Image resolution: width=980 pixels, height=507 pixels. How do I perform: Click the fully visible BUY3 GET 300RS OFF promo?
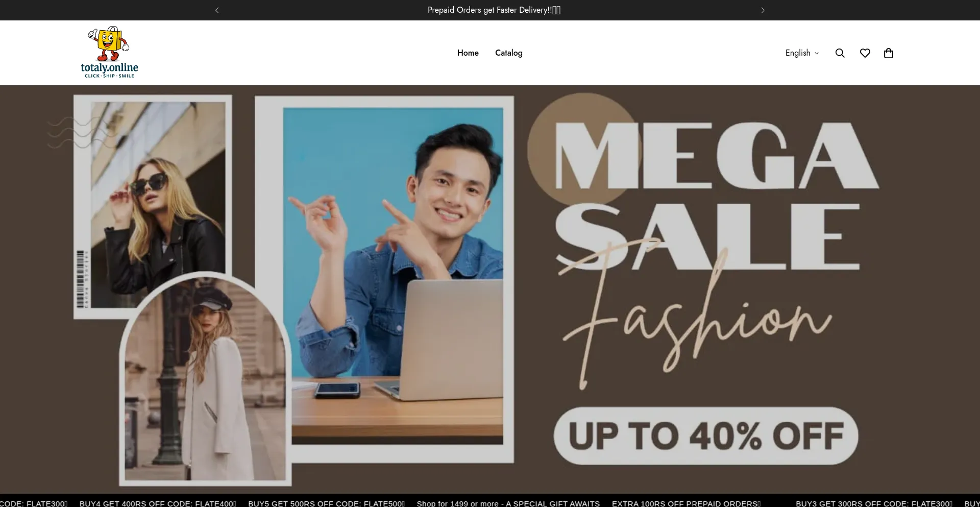[x=873, y=503]
